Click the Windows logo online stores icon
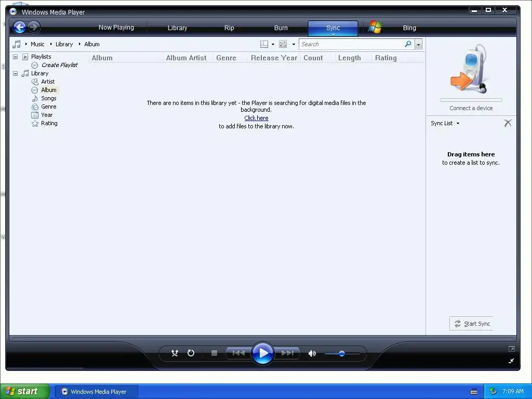The image size is (532, 399). pos(375,27)
